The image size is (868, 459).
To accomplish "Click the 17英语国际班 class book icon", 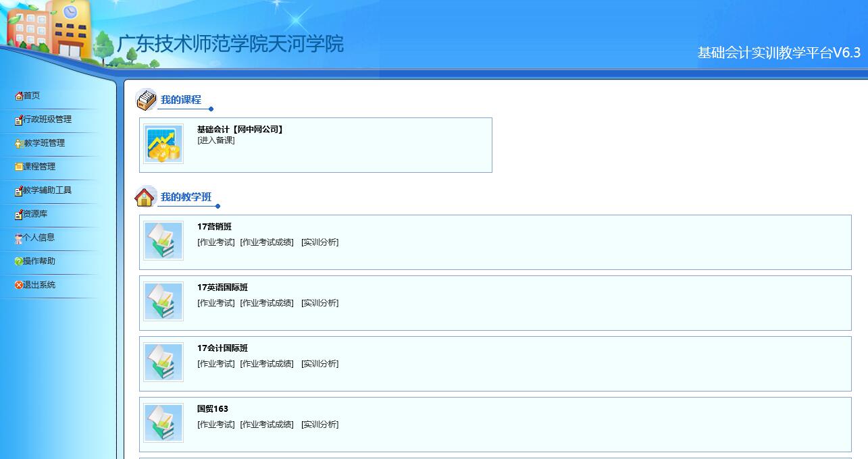I will [x=163, y=302].
